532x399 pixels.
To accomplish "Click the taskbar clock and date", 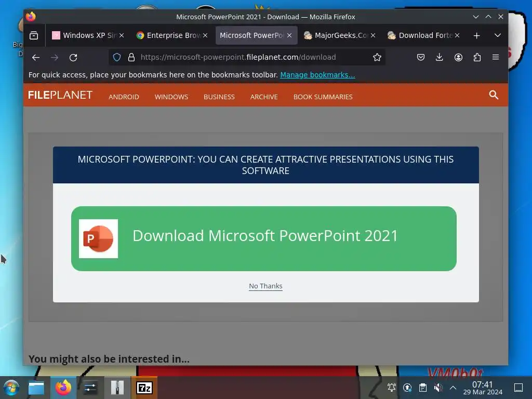I will (x=483, y=388).
